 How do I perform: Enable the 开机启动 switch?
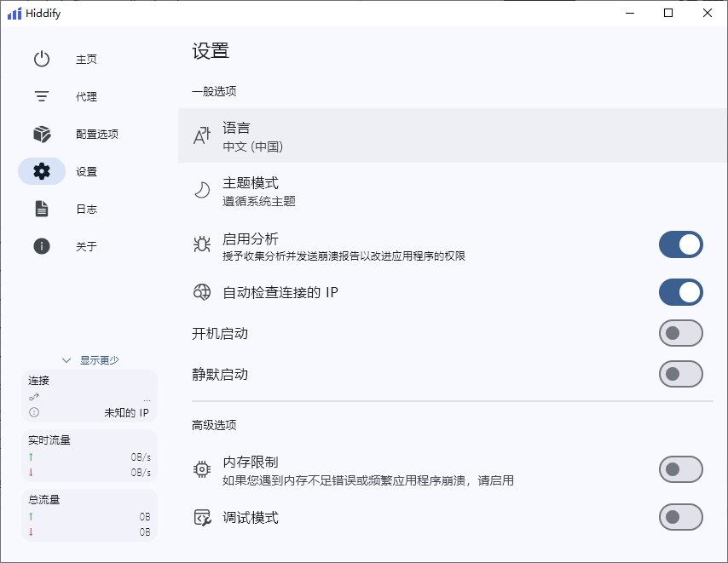(680, 334)
